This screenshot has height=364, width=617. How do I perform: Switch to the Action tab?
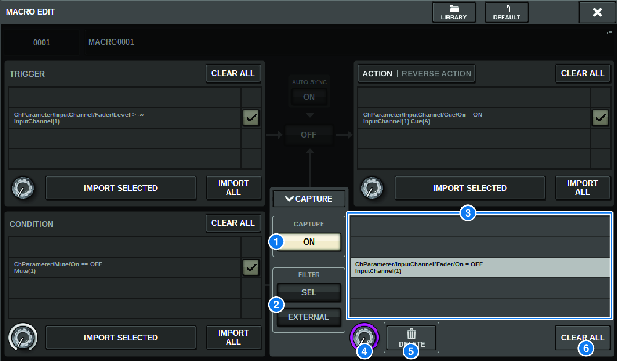(x=377, y=74)
